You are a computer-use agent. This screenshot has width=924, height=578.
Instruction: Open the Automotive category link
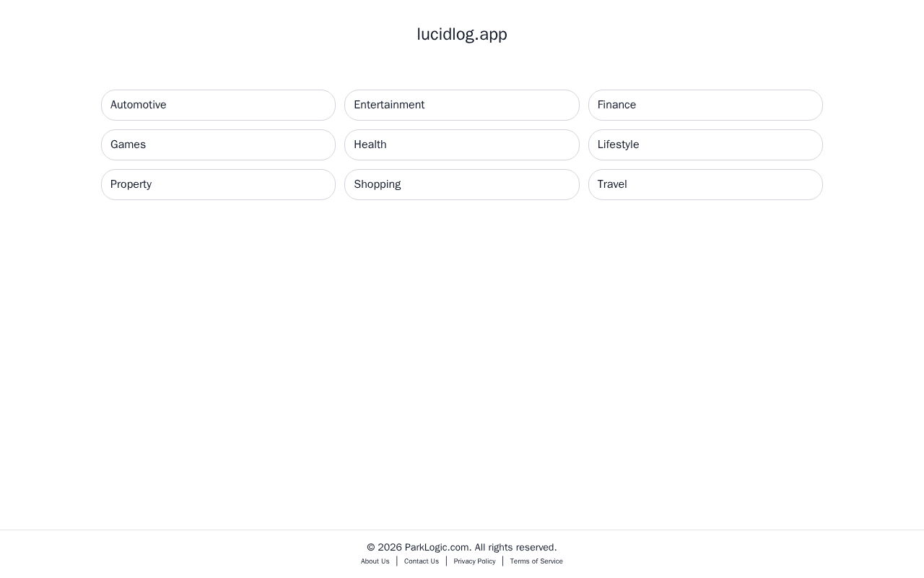coord(218,105)
